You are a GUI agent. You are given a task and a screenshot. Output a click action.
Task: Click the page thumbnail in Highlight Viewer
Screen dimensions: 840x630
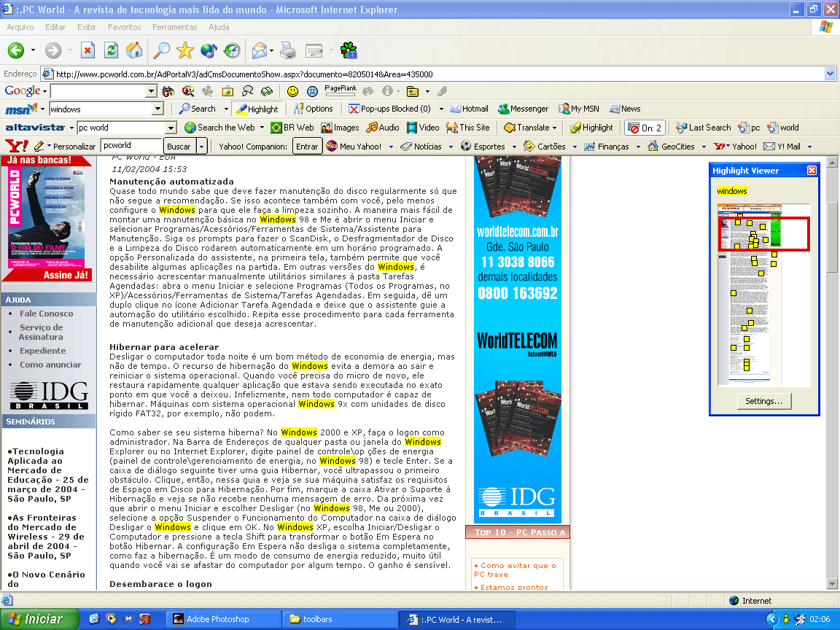point(763,295)
